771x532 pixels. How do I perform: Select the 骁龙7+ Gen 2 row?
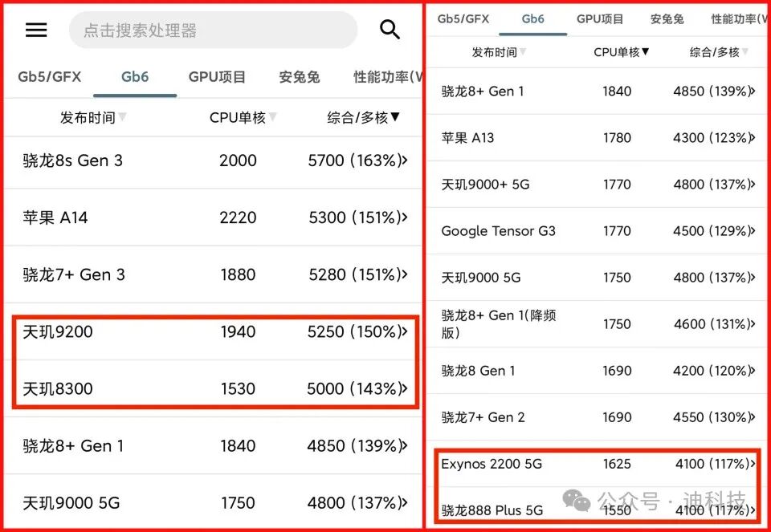482,417
